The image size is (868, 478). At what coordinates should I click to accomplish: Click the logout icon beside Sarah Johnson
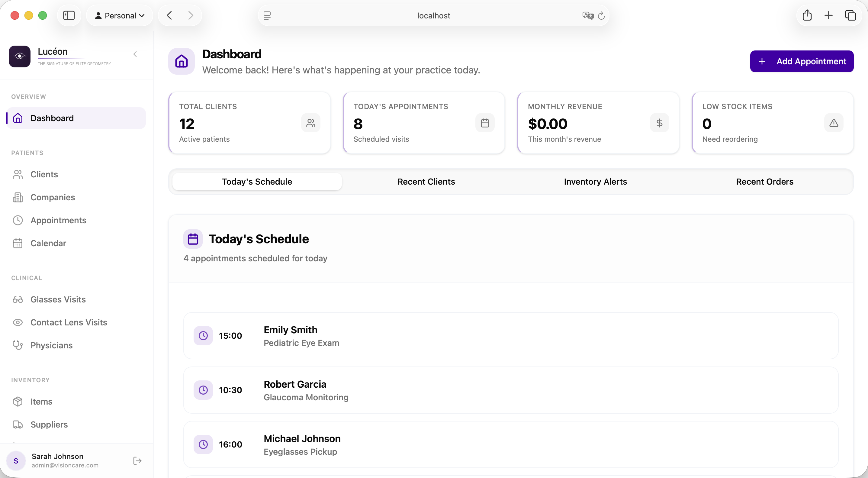coord(137,460)
